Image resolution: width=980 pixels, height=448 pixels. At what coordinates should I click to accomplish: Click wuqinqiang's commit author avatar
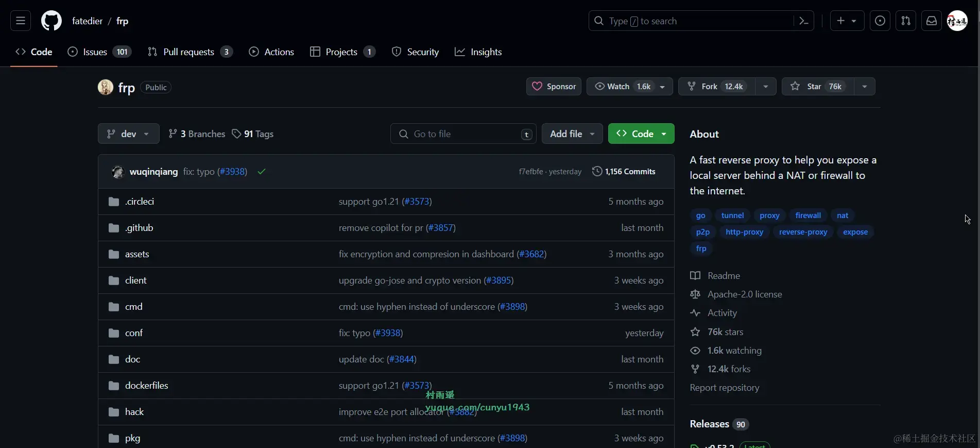point(118,172)
